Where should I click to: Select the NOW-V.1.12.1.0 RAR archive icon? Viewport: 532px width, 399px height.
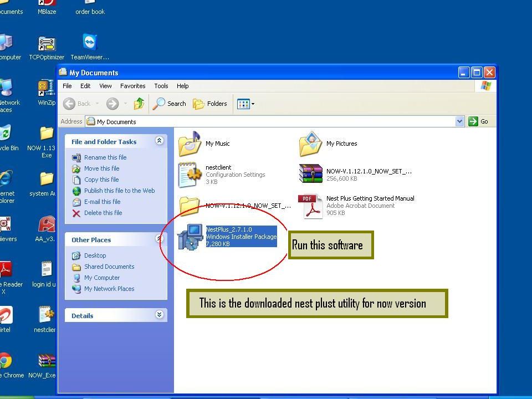[x=310, y=173]
